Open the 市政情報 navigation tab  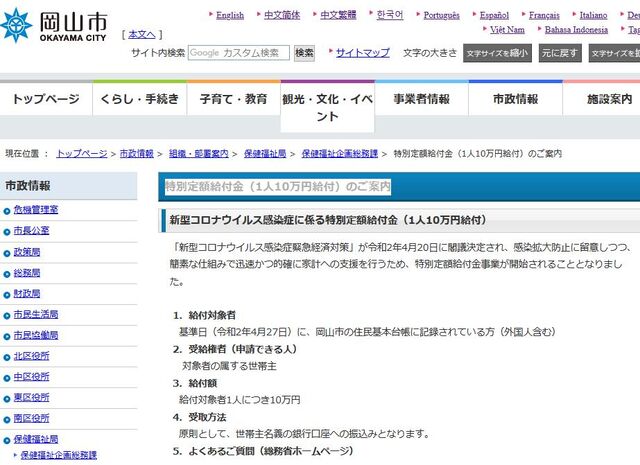[516, 99]
